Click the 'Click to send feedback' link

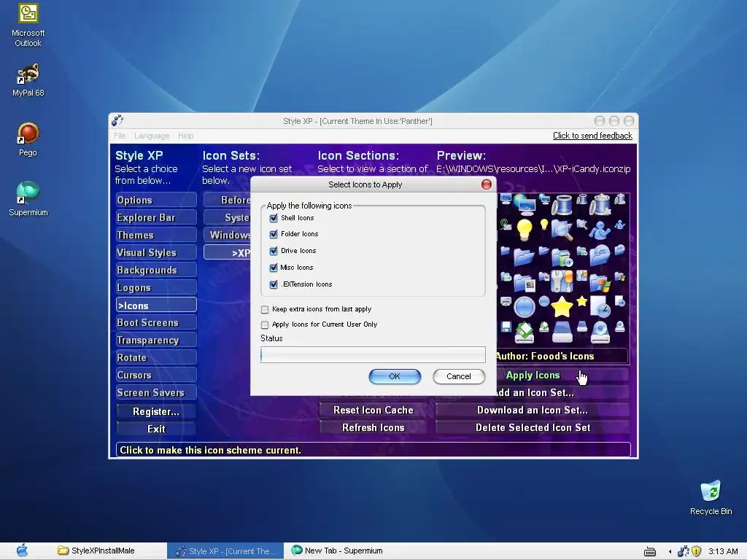pyautogui.click(x=592, y=136)
